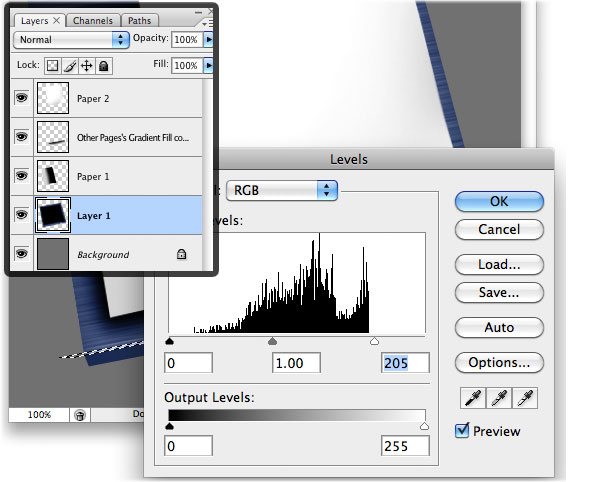This screenshot has width=600, height=482.
Task: Select the Paper 2 layer name
Action: (93, 99)
